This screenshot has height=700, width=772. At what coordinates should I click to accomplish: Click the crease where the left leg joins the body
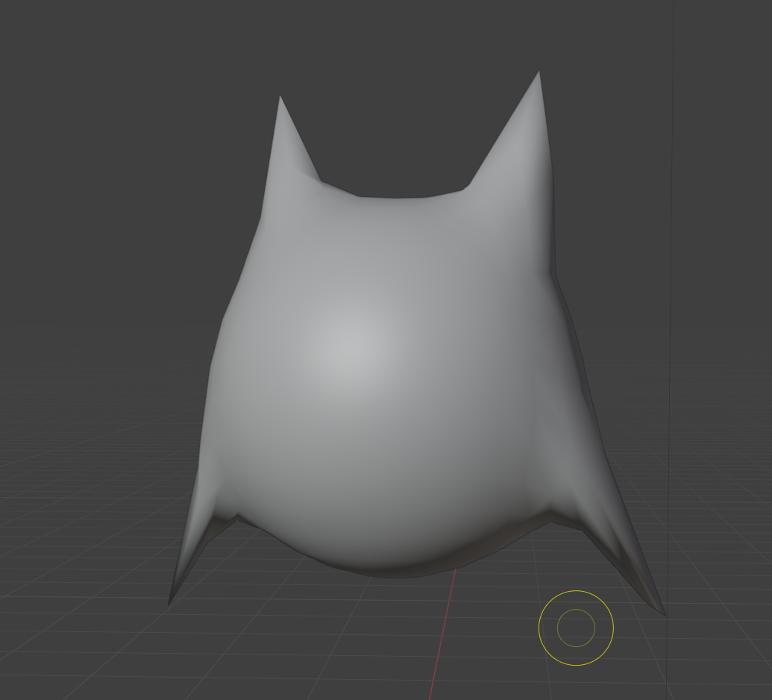click(x=236, y=515)
